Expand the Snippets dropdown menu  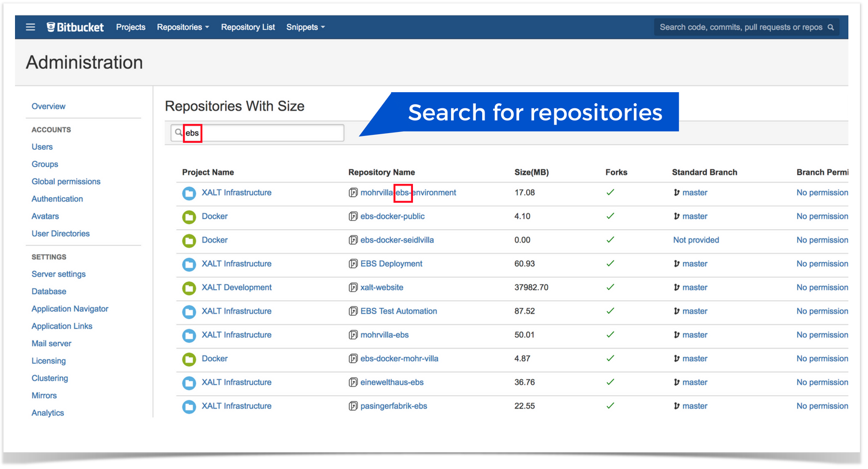pyautogui.click(x=306, y=27)
